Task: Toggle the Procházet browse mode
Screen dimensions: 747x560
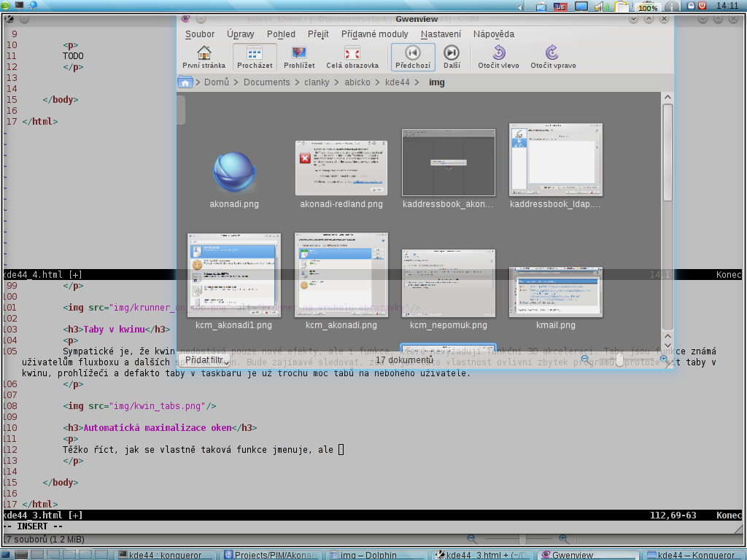Action: (x=255, y=57)
